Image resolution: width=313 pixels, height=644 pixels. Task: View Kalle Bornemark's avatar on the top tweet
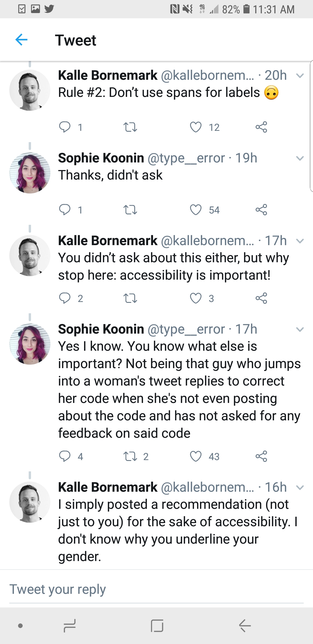30,90
